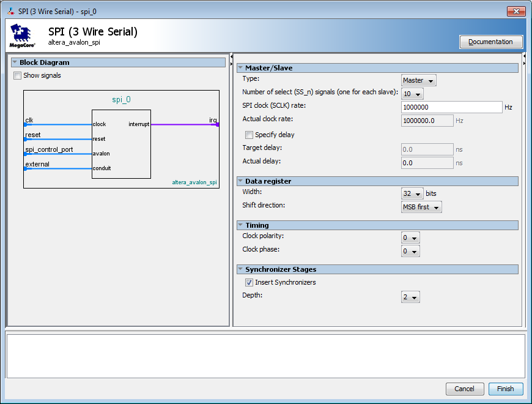Click the MegaCore logo icon
Viewport: 532px width, 404px height.
click(x=22, y=36)
